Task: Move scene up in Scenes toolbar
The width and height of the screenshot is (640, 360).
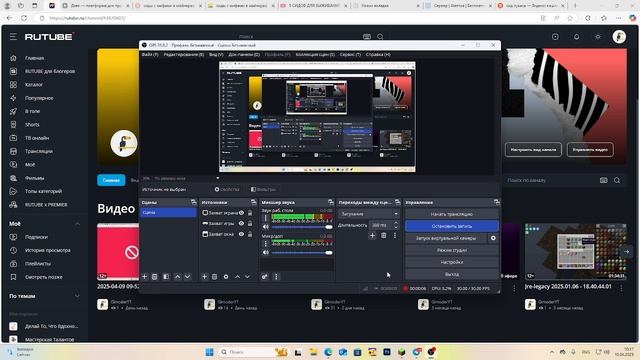Action: [178, 276]
